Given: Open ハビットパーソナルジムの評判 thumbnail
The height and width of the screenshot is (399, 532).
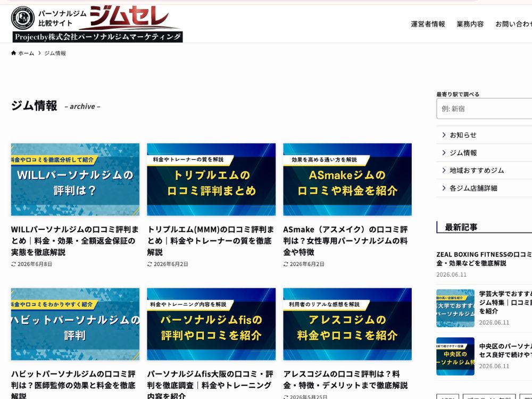Looking at the screenshot, I should click(75, 324).
